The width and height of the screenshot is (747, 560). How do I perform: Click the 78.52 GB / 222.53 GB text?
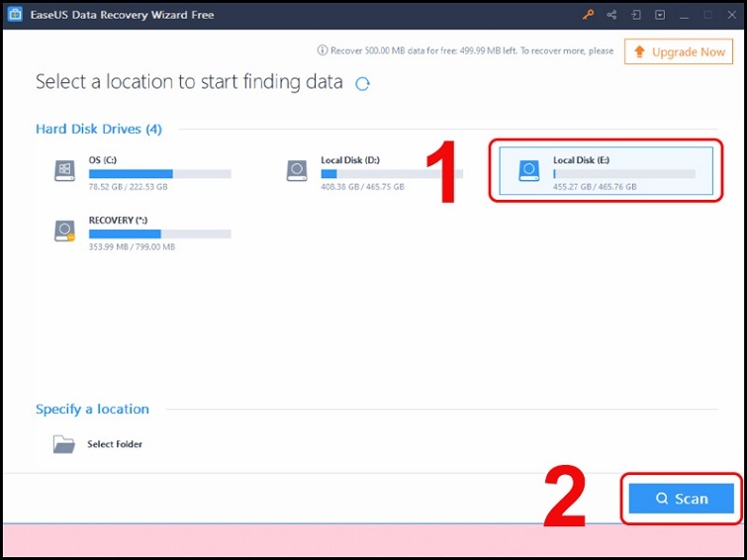coord(129,187)
